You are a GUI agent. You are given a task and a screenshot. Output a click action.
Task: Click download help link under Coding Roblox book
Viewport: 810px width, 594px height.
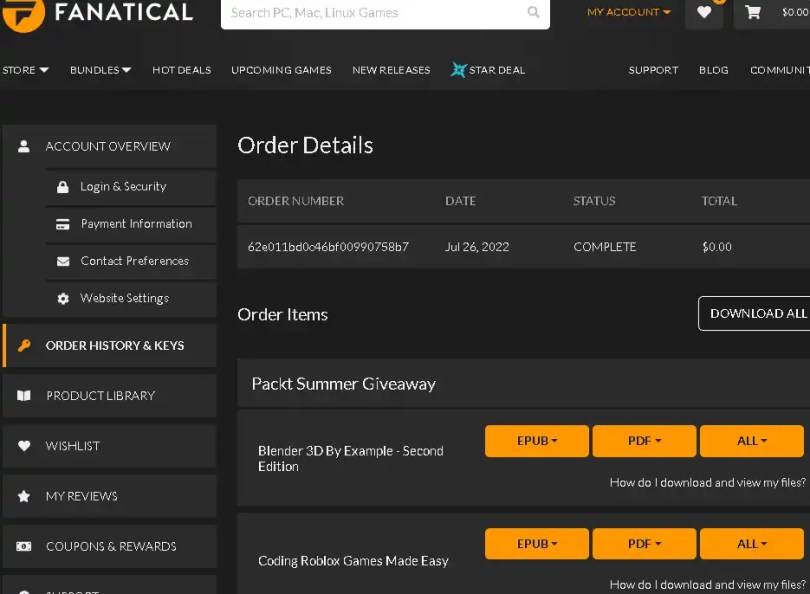pos(707,585)
